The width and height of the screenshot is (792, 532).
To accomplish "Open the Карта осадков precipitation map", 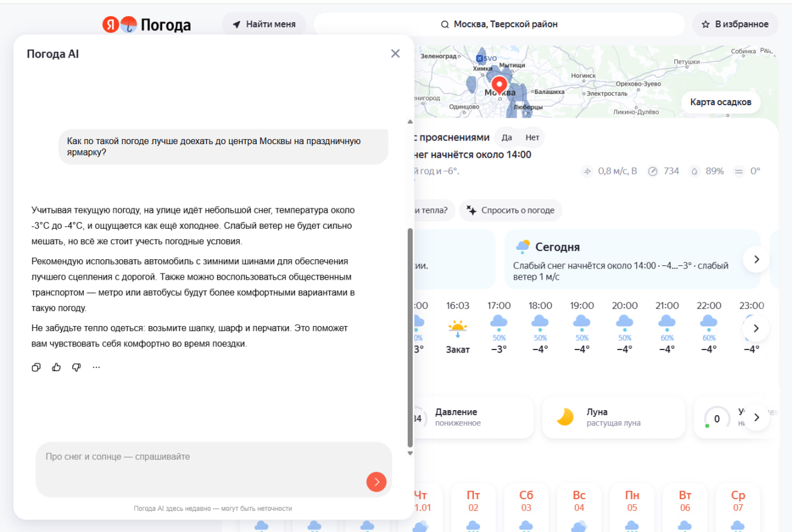I will (720, 102).
